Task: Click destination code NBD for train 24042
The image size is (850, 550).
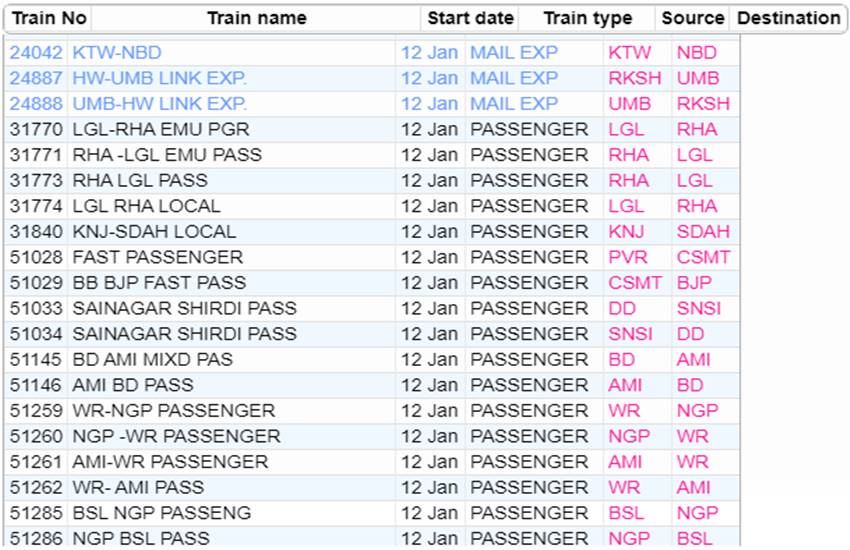Action: [x=697, y=53]
